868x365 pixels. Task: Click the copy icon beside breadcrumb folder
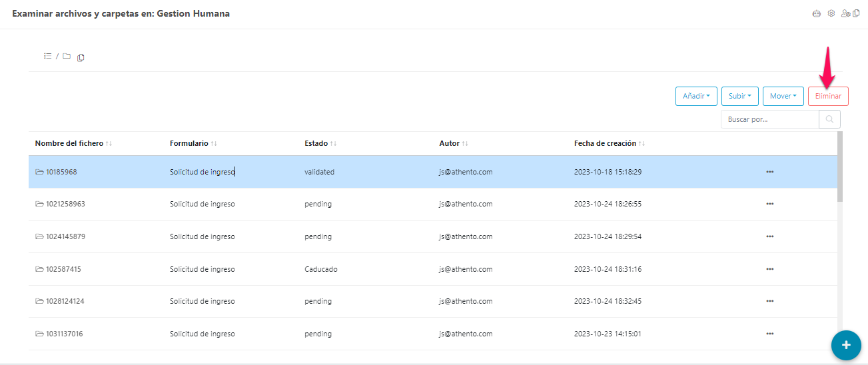tap(81, 57)
